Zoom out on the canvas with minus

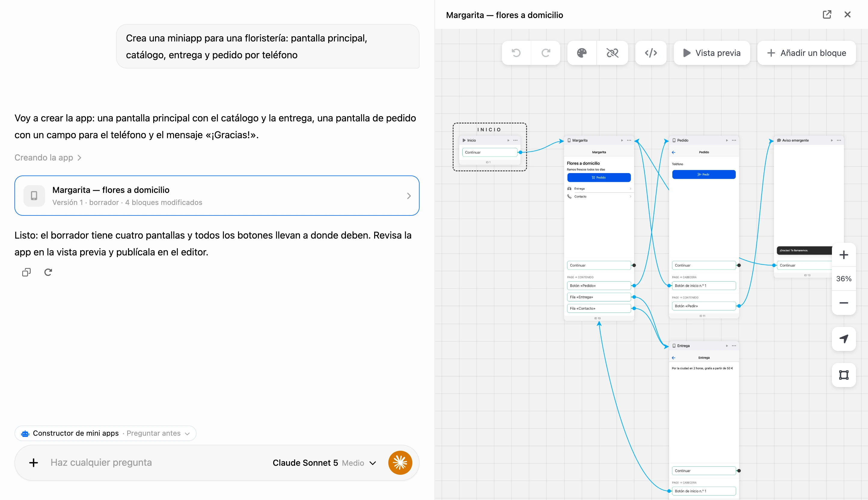[844, 303]
